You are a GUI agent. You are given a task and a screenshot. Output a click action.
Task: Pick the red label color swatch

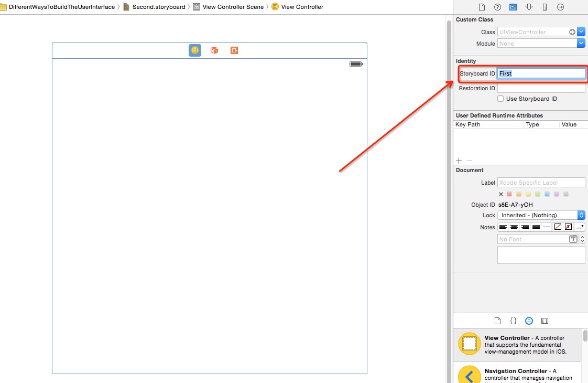click(509, 194)
